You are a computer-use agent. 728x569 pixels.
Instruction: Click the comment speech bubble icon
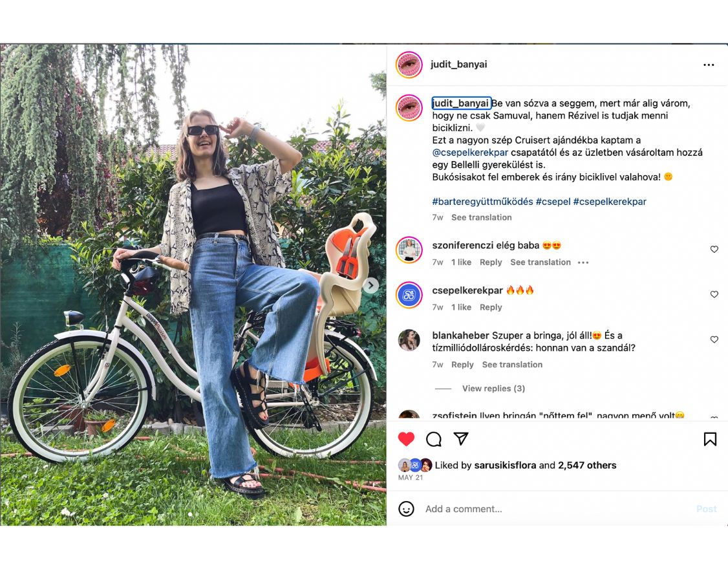(434, 440)
